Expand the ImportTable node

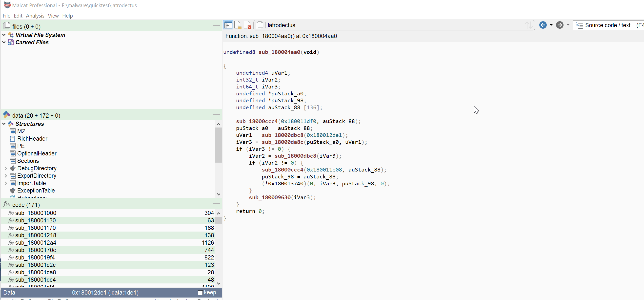pos(6,183)
